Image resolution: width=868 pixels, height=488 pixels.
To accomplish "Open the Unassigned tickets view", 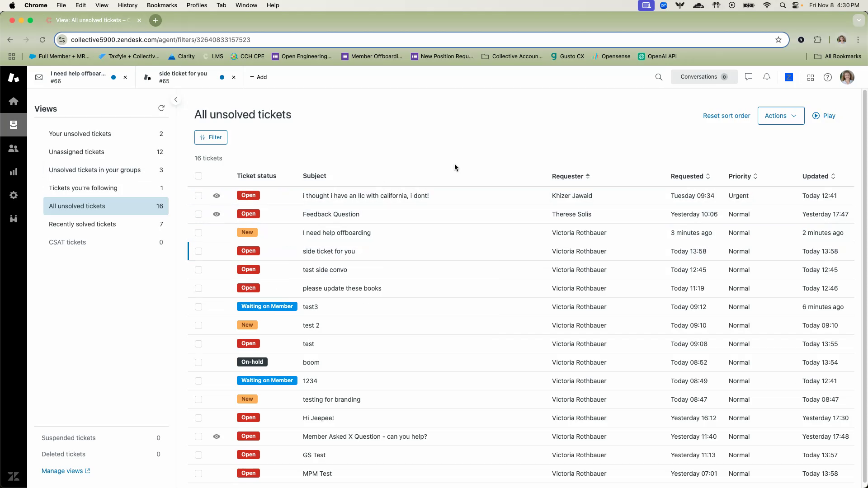I will point(76,152).
